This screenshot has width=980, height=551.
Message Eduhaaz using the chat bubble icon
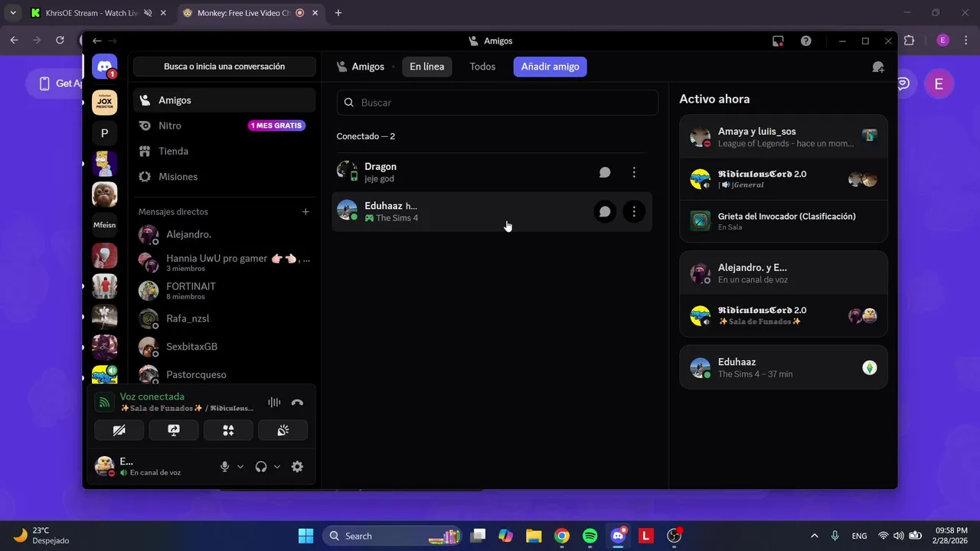pos(605,212)
